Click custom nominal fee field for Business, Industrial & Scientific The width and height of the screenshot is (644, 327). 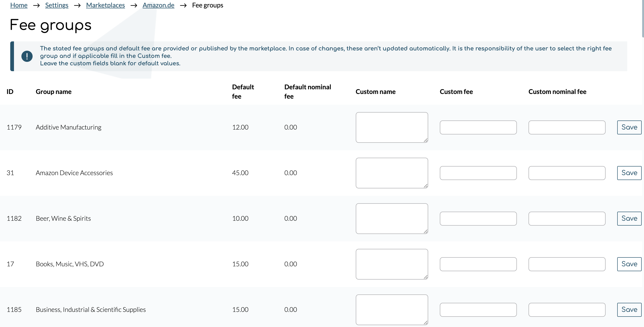[567, 310]
